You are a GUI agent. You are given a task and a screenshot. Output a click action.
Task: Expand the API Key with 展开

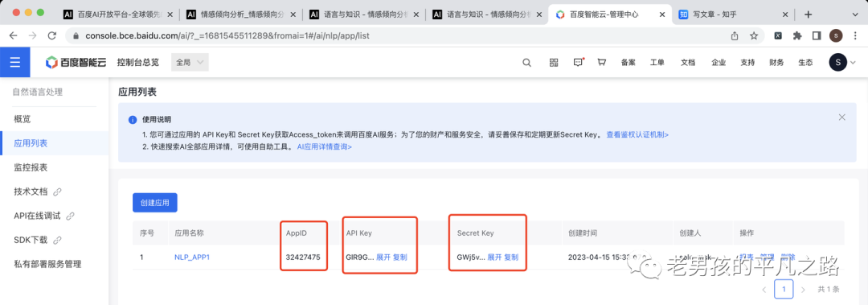click(383, 258)
